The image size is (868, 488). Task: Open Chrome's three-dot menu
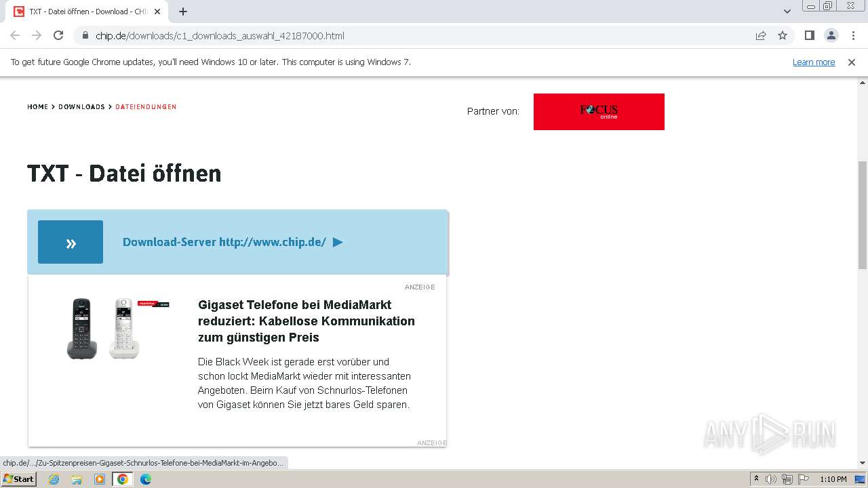click(853, 35)
